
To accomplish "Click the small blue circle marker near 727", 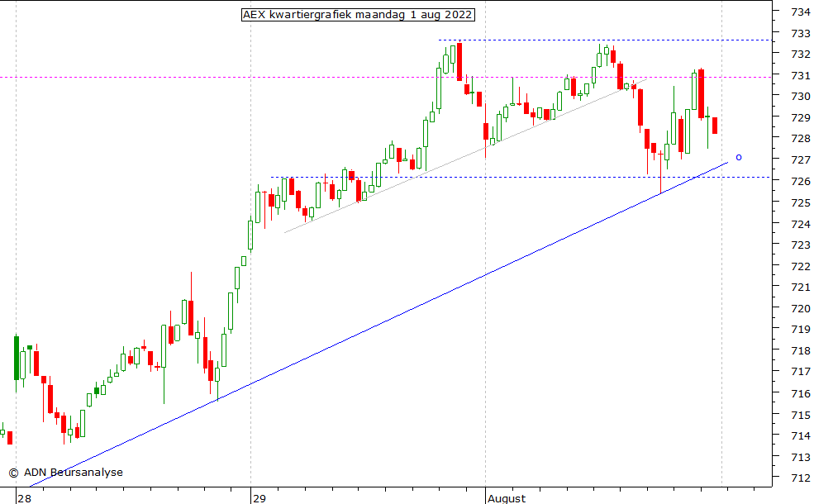I will point(739,157).
